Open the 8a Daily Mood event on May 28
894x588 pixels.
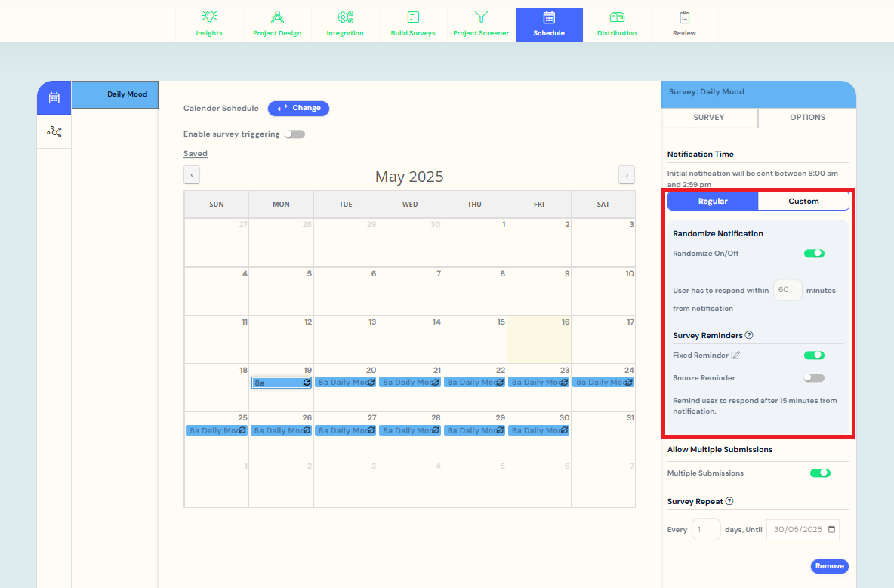click(x=410, y=430)
